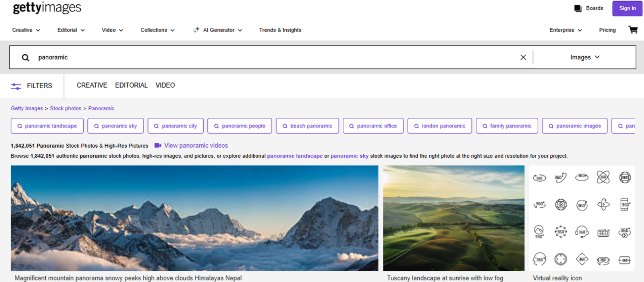Viewport: 644px width, 282px height.
Task: Click the Getty Images logo
Action: tap(47, 8)
